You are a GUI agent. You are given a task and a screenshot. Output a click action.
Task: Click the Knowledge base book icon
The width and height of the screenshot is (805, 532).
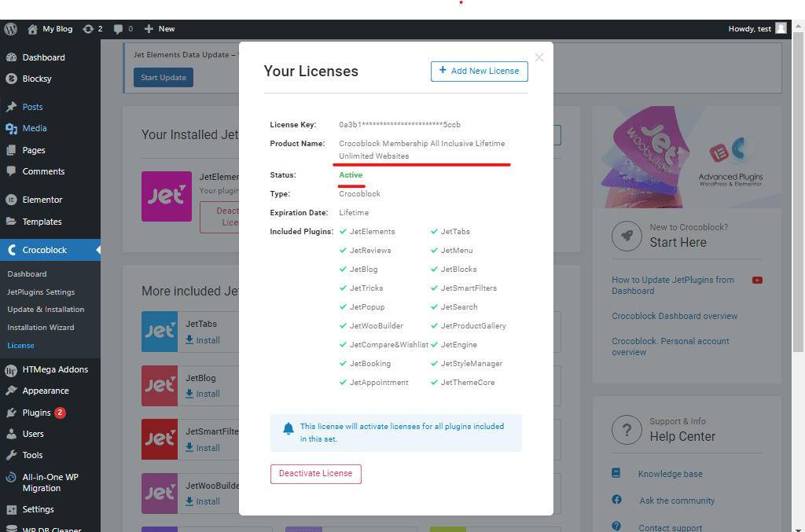(616, 473)
